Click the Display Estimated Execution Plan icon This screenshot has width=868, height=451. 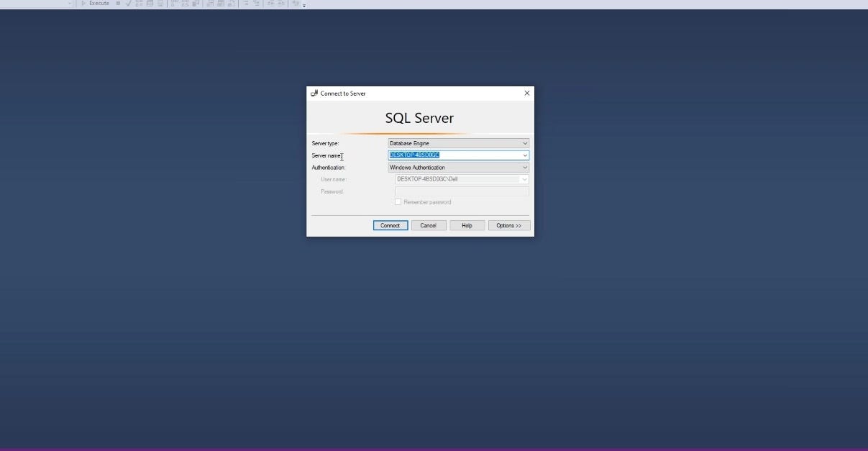(138, 4)
